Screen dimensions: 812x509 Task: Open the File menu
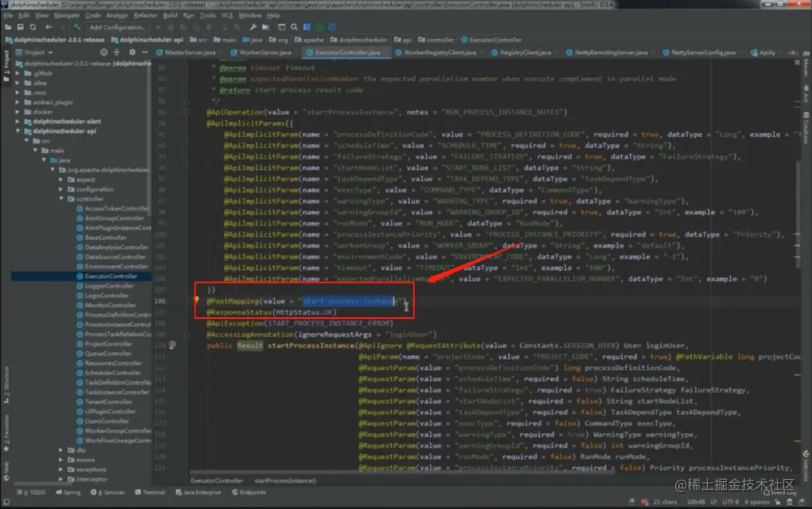(8, 16)
